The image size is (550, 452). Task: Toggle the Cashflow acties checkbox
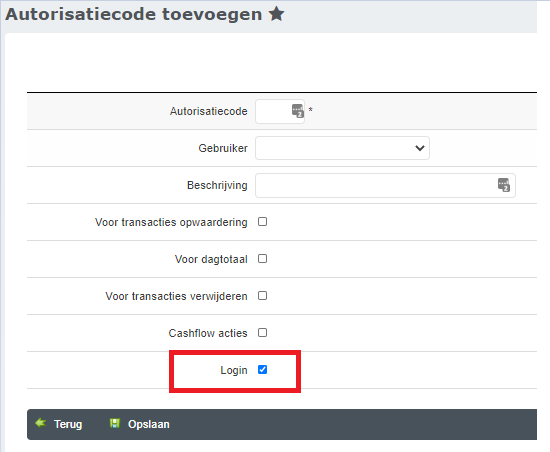pyautogui.click(x=262, y=332)
